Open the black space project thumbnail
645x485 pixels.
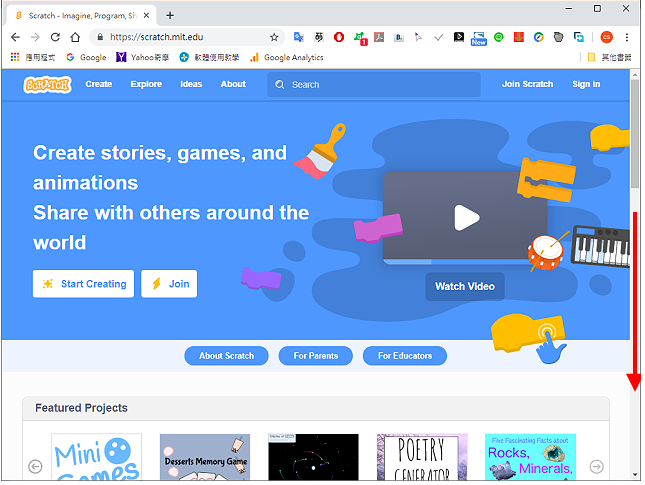coord(313,457)
